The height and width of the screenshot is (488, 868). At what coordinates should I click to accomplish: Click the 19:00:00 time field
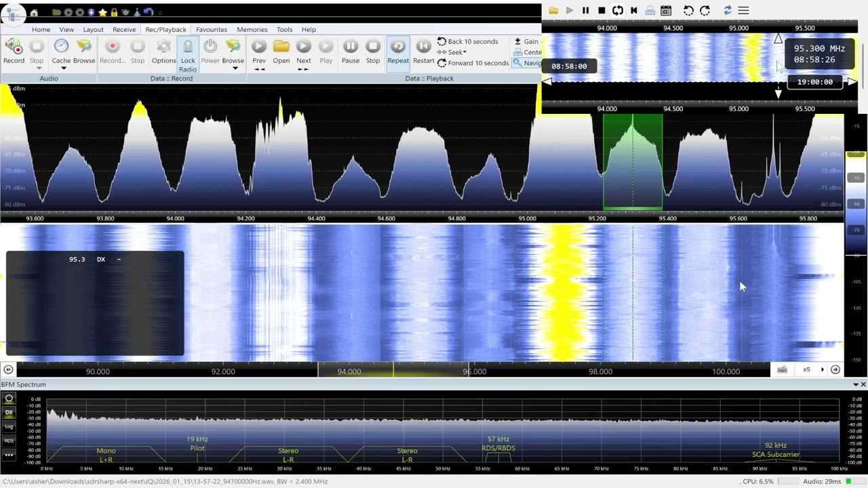815,82
